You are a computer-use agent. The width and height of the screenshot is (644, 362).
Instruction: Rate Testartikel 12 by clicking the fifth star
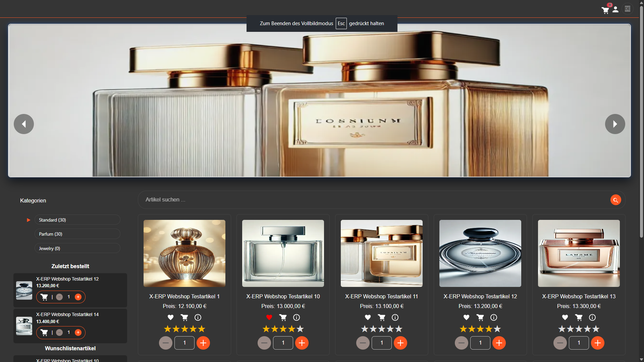coord(497,329)
